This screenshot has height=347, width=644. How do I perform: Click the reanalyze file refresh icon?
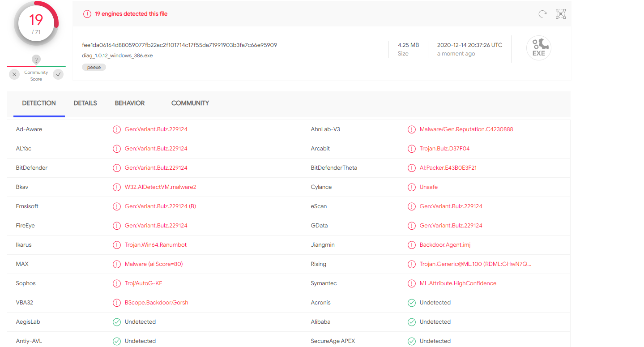click(542, 14)
